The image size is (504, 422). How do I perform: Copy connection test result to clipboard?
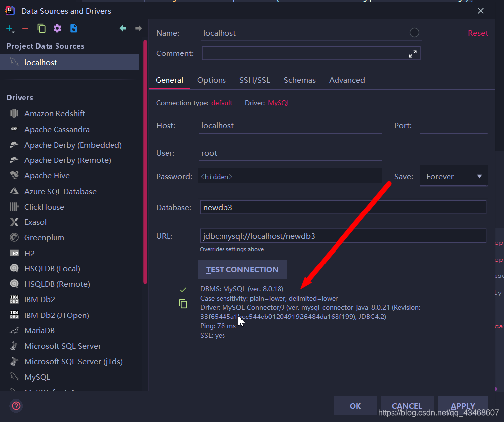click(183, 304)
